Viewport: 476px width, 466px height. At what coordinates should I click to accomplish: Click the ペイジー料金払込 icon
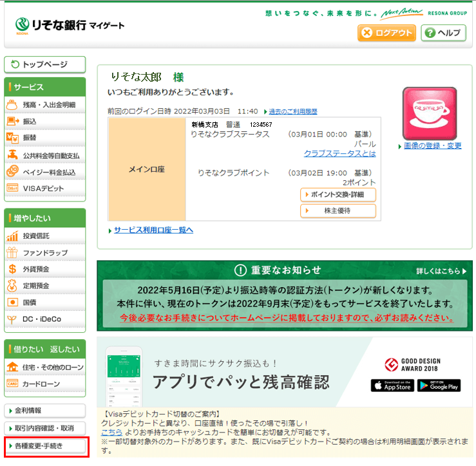tap(12, 171)
